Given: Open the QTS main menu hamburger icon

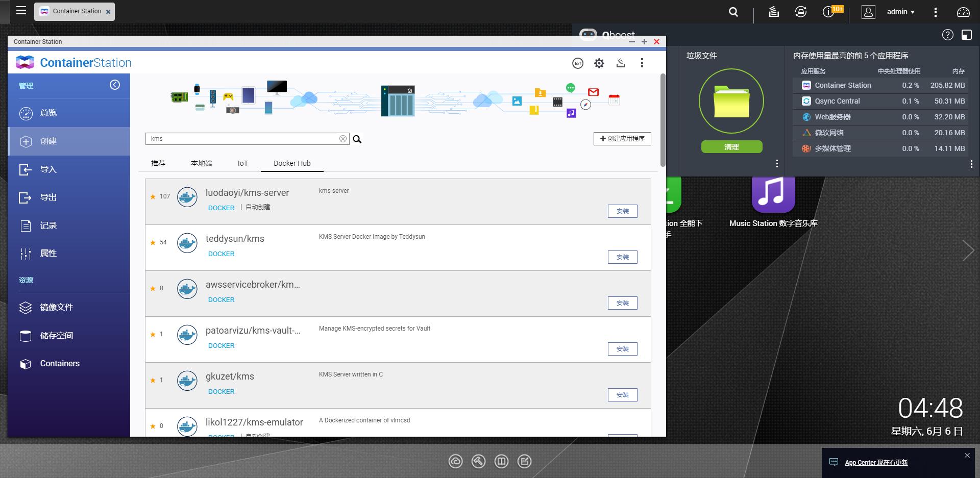Looking at the screenshot, I should [x=21, y=11].
